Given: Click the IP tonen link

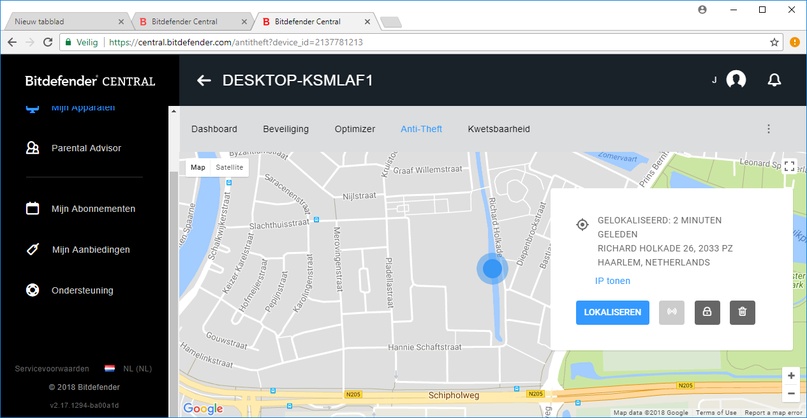Looking at the screenshot, I should click(612, 281).
